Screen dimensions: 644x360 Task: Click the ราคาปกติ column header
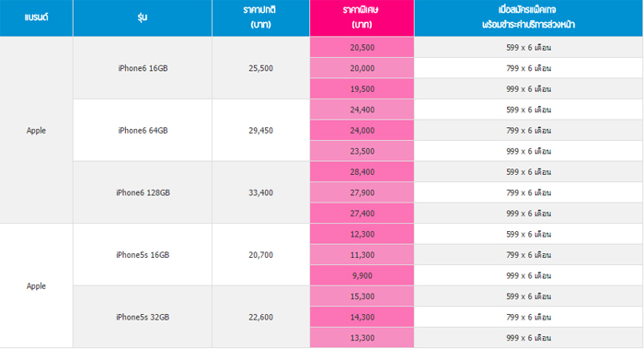(260, 18)
